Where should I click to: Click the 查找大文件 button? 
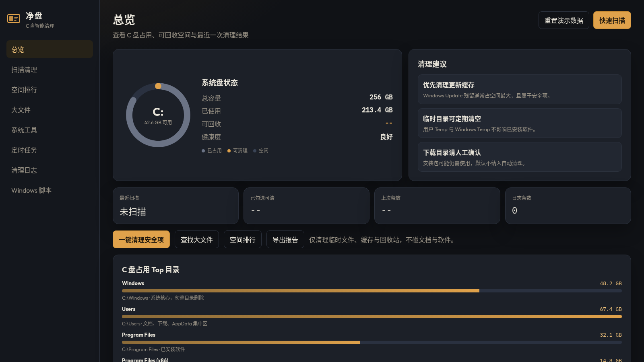(x=197, y=239)
